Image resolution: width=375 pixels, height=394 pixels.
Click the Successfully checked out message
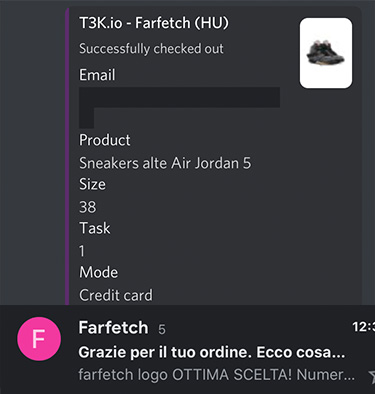[151, 49]
